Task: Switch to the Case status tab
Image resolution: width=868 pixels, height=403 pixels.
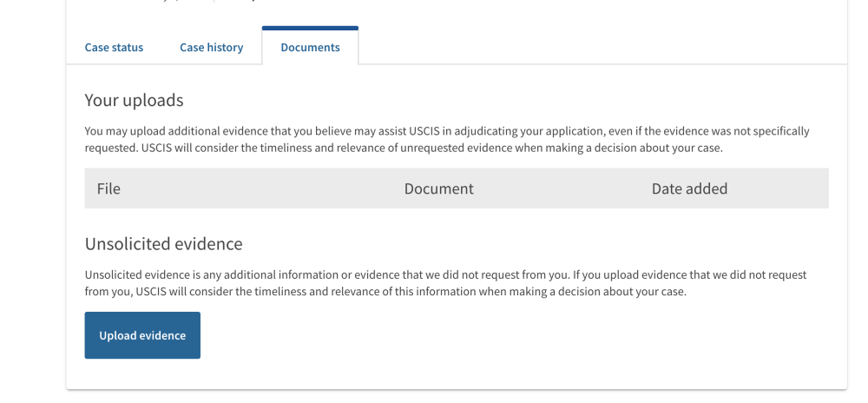Action: click(x=114, y=48)
